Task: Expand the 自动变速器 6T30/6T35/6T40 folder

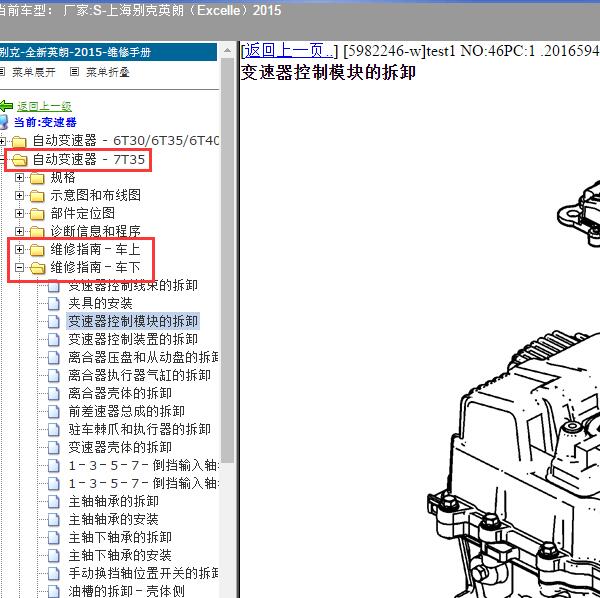Action: 2,141
